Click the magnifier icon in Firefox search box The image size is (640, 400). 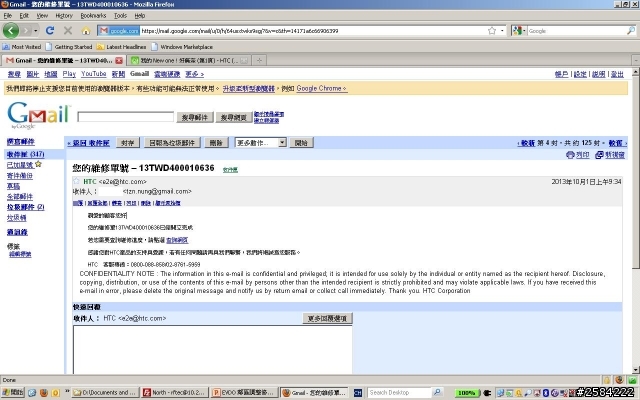(631, 31)
